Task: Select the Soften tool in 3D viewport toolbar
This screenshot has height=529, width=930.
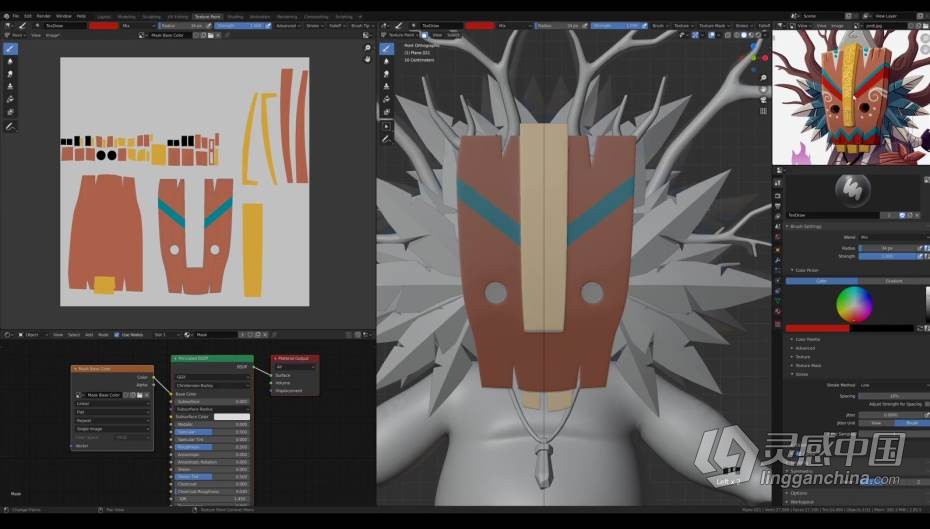Action: pyautogui.click(x=387, y=62)
